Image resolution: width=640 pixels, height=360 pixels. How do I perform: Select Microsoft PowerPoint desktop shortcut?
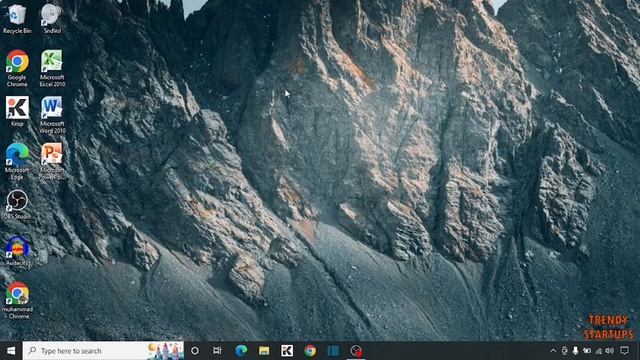[52, 161]
